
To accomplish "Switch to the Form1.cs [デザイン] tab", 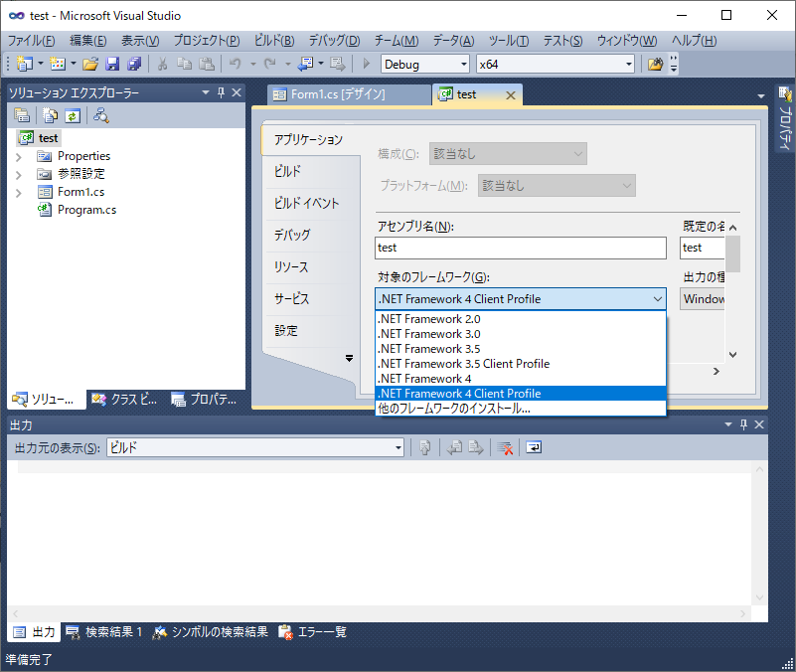I will tap(349, 94).
